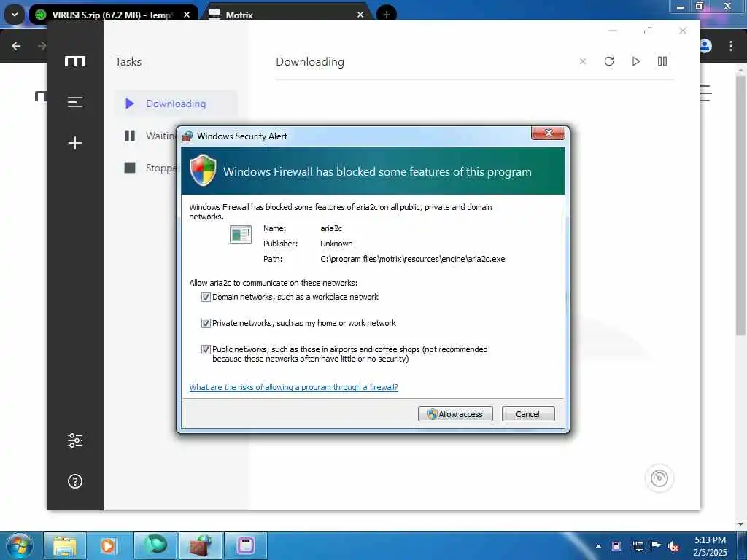
Task: Cancel the Windows Security Alert
Action: pyautogui.click(x=528, y=414)
